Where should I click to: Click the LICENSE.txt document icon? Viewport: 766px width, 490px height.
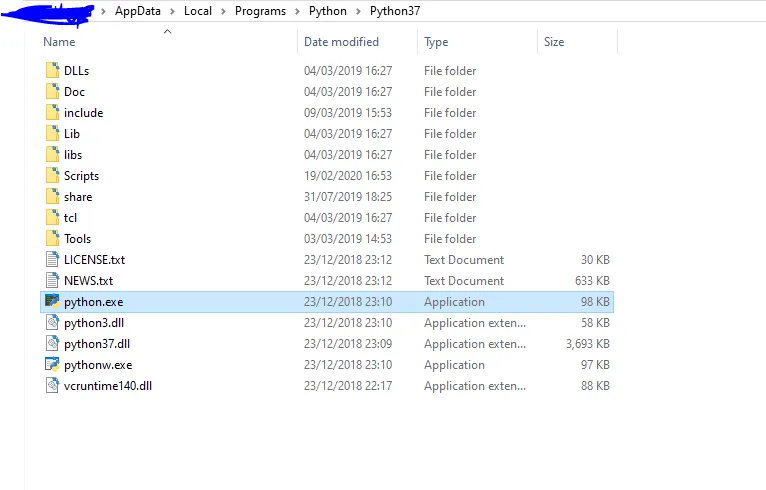click(x=52, y=259)
